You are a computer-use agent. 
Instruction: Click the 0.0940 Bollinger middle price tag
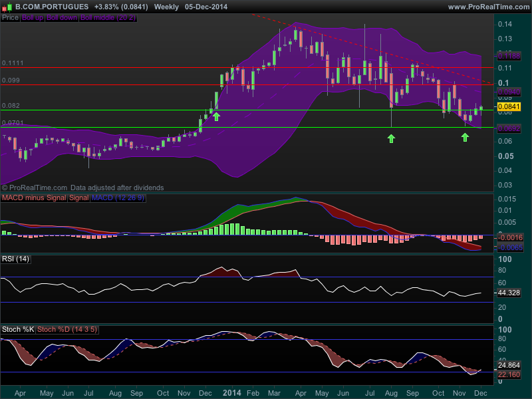[509, 91]
